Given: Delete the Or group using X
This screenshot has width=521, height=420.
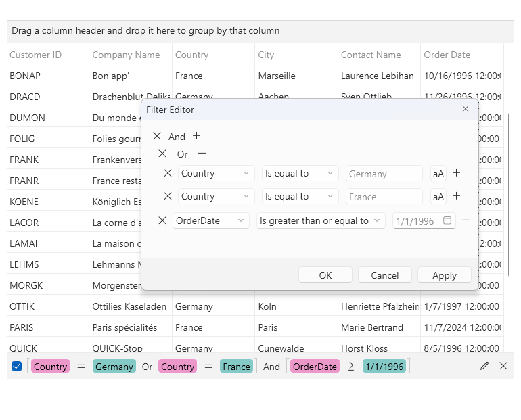Looking at the screenshot, I should [x=162, y=154].
